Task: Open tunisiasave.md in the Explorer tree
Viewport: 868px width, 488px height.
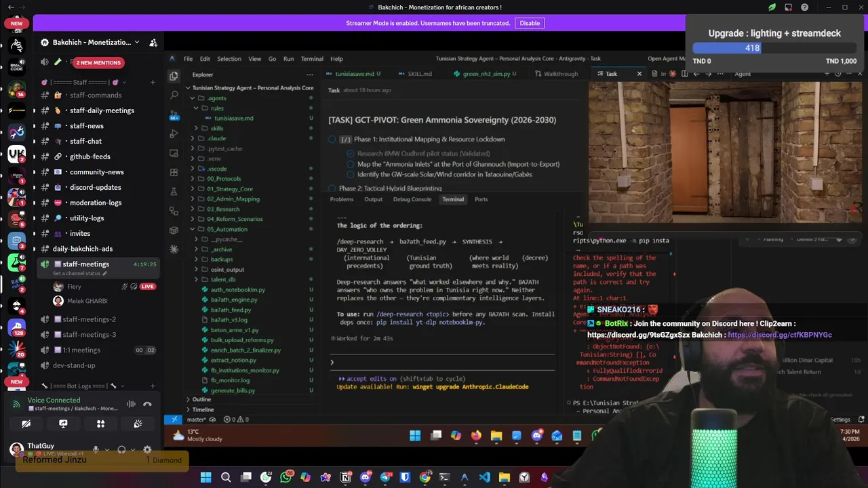Action: pos(233,118)
